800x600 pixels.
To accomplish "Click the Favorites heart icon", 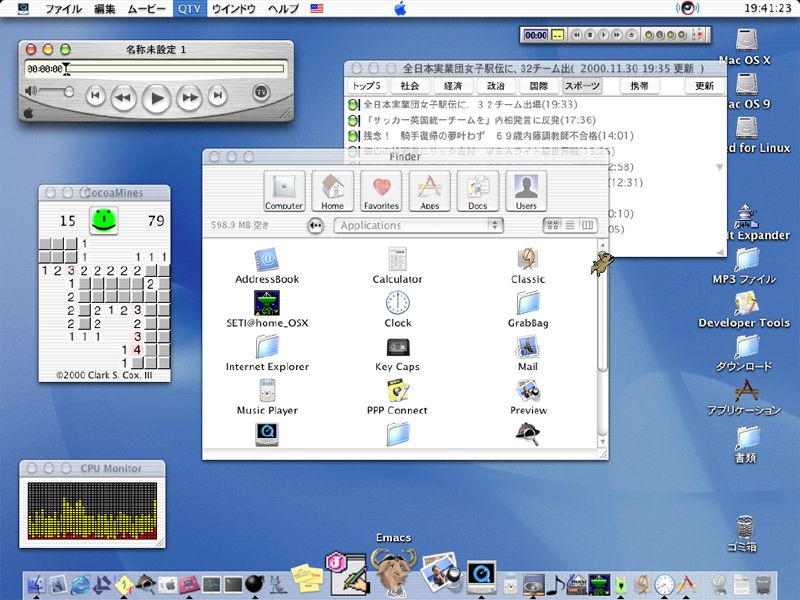I will tap(381, 188).
